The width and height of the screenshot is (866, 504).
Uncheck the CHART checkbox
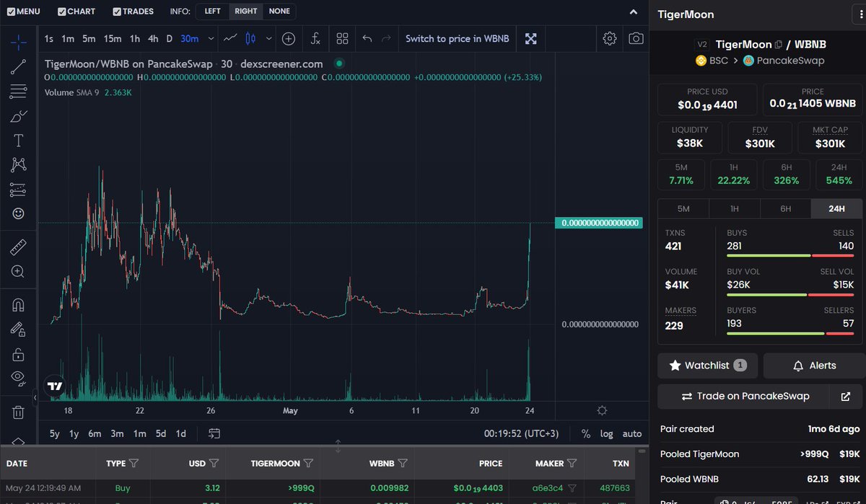pyautogui.click(x=62, y=12)
